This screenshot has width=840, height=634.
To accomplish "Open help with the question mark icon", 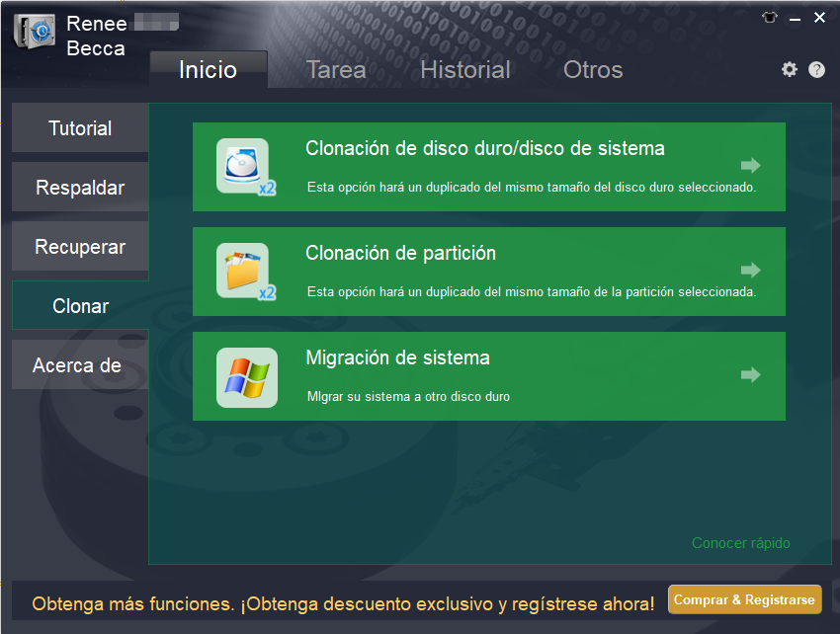I will [x=816, y=69].
